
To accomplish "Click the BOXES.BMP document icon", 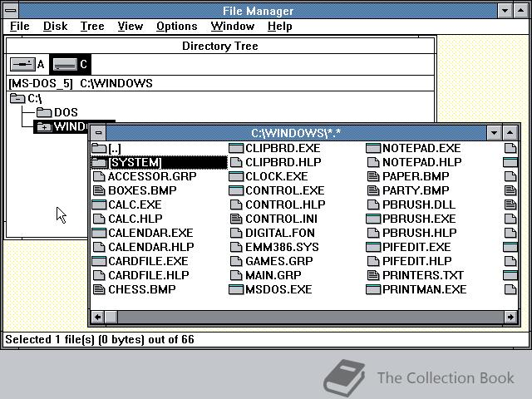I will coord(99,190).
